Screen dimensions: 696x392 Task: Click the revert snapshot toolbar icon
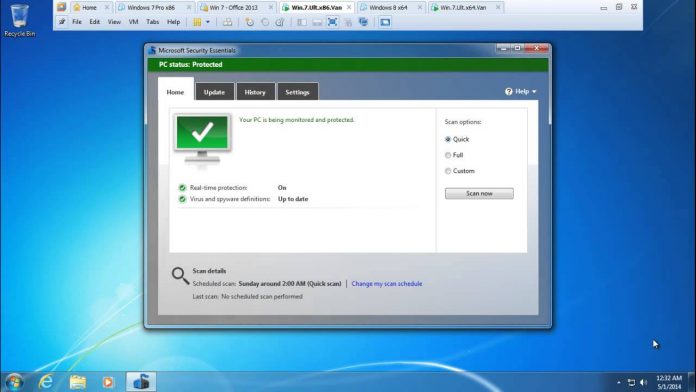(265, 22)
